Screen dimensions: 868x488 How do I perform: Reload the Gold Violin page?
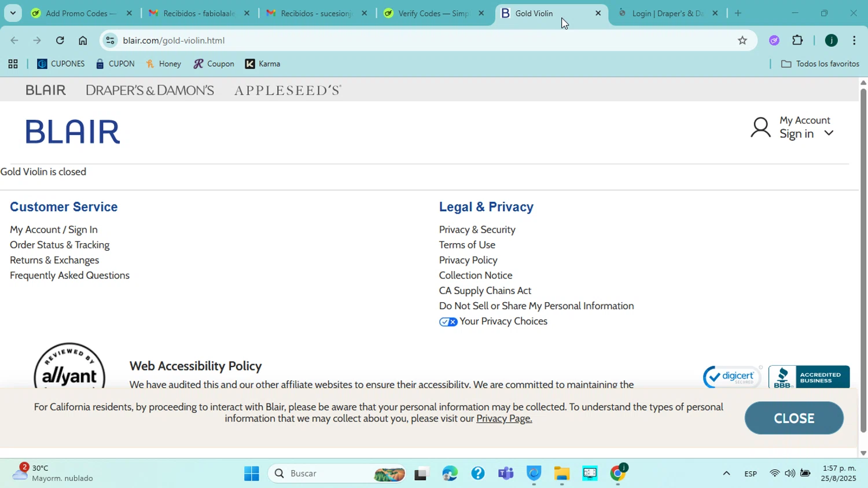[x=60, y=41]
